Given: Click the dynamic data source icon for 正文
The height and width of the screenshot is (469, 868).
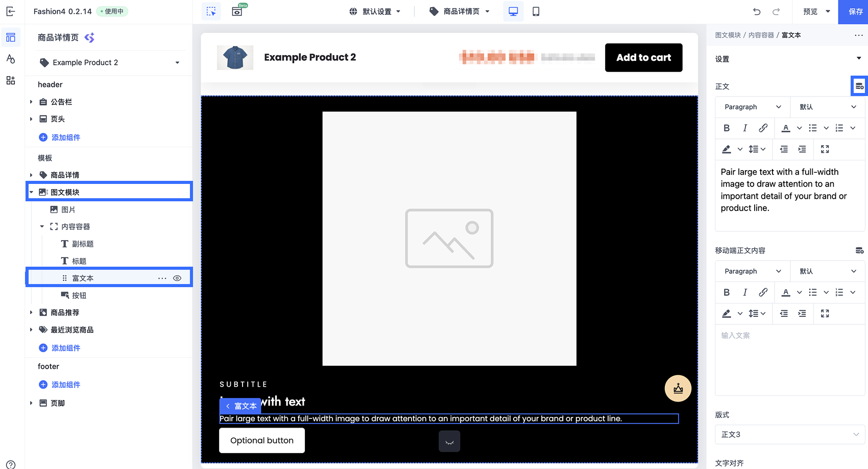Looking at the screenshot, I should coord(859,86).
